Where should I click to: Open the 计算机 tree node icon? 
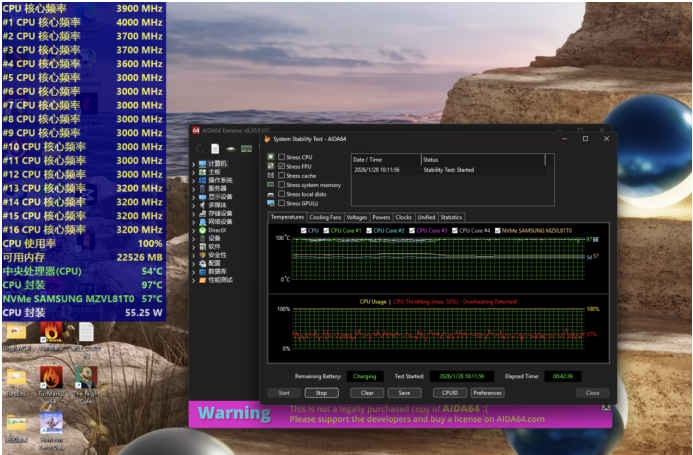[203, 163]
